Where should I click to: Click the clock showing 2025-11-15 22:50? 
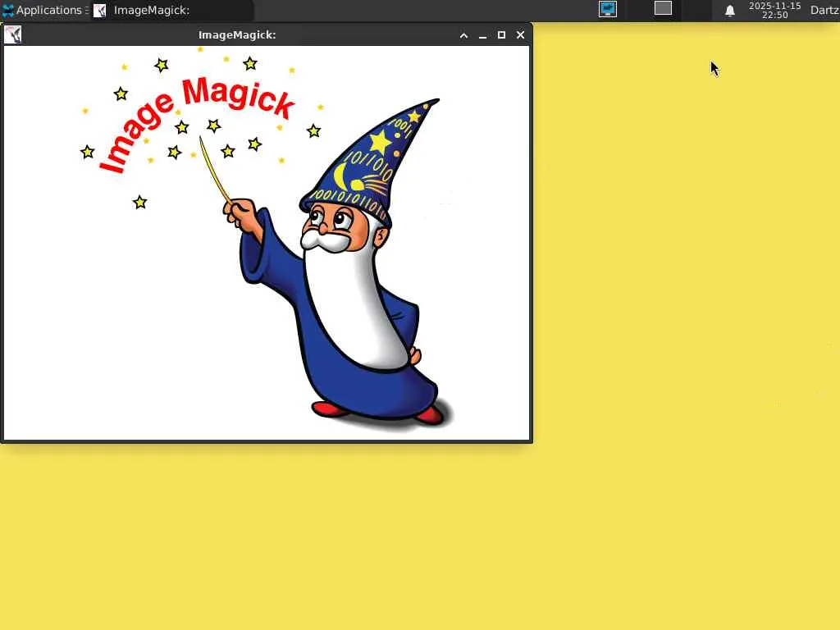(x=774, y=10)
